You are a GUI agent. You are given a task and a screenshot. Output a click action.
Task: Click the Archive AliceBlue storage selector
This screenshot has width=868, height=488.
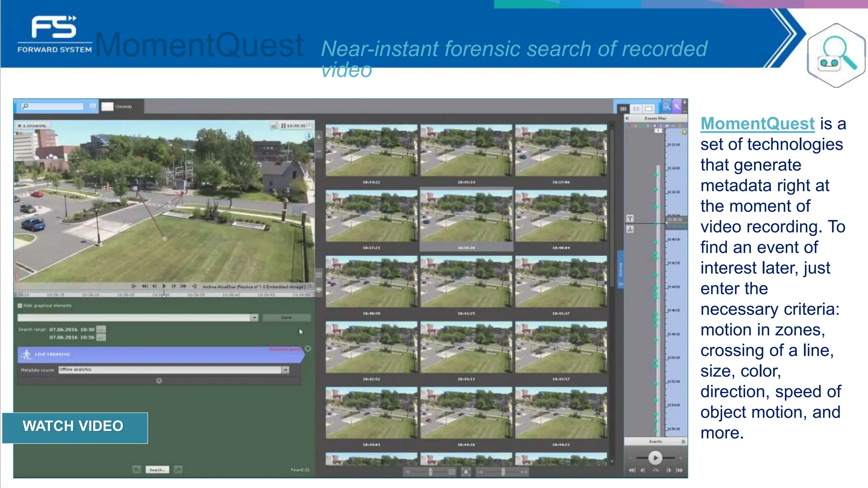coord(254,287)
